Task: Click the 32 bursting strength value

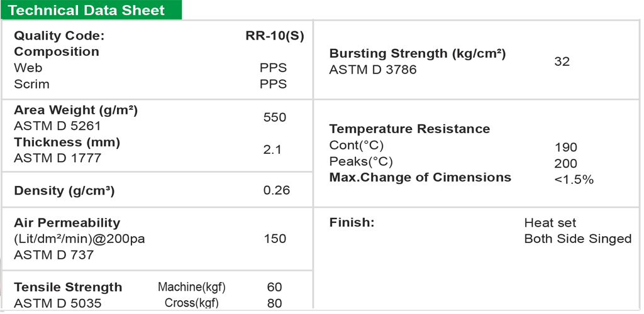Action: (x=562, y=62)
